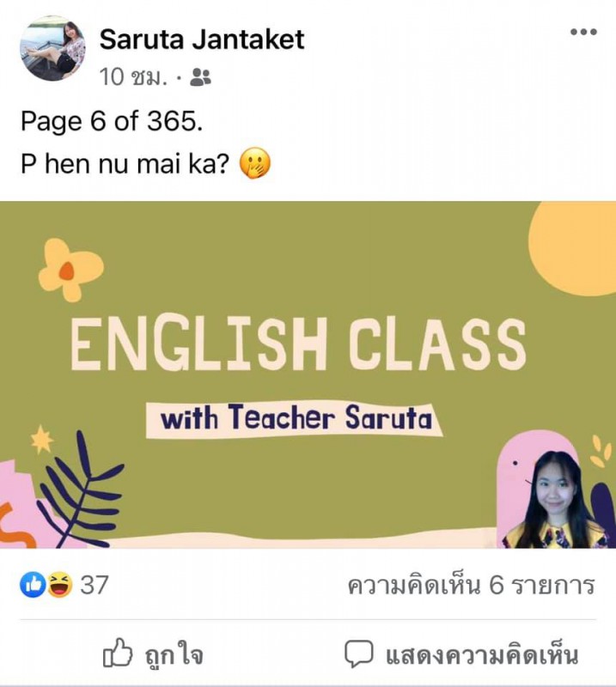Tap the 'P hen nu mai ka?' caption text
This screenshot has height=687, width=616.
coord(125,164)
